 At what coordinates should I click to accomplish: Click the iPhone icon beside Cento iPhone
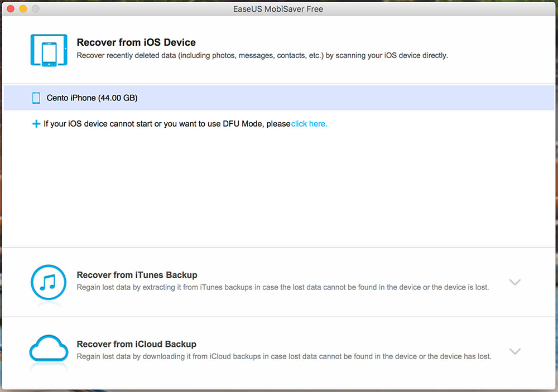(x=36, y=98)
